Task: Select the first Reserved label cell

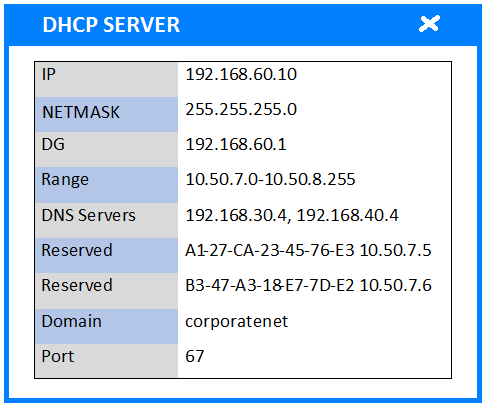Action: pos(106,256)
